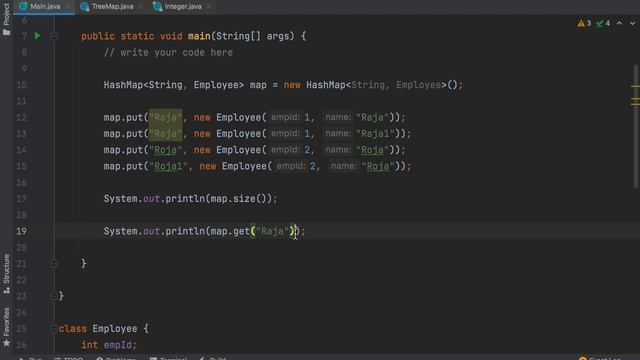
Task: Click 'class Employee' declaration on line 25
Action: coord(98,329)
